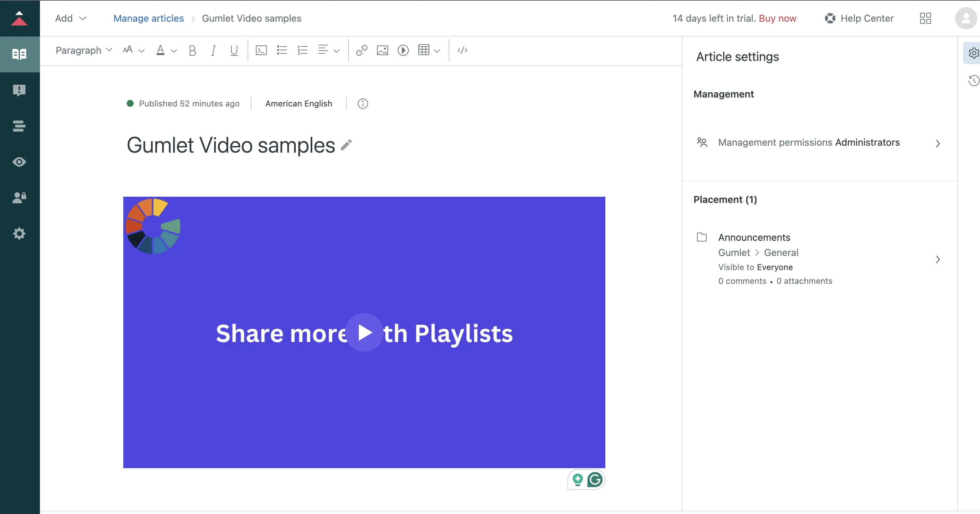
Task: Click the numbered list icon
Action: (x=303, y=50)
